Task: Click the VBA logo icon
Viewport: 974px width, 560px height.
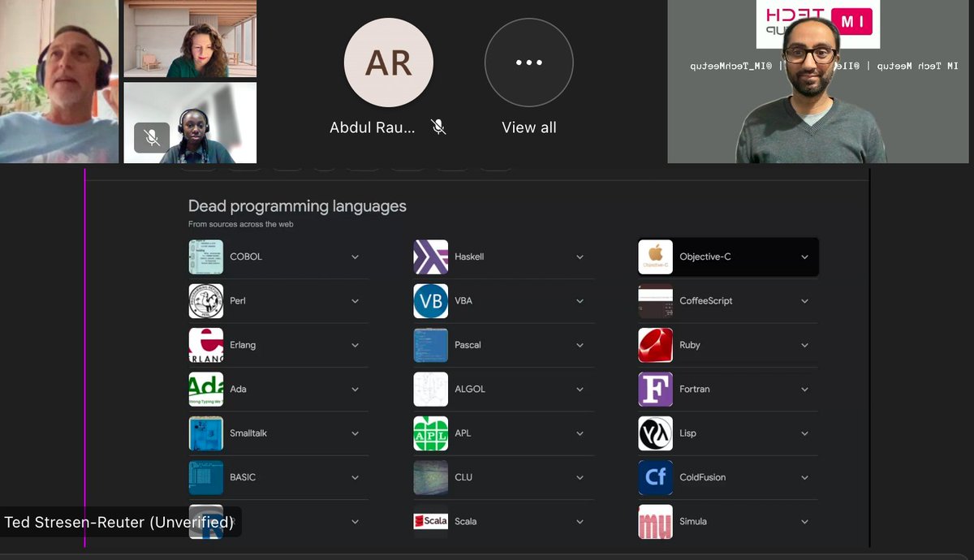Action: point(431,300)
